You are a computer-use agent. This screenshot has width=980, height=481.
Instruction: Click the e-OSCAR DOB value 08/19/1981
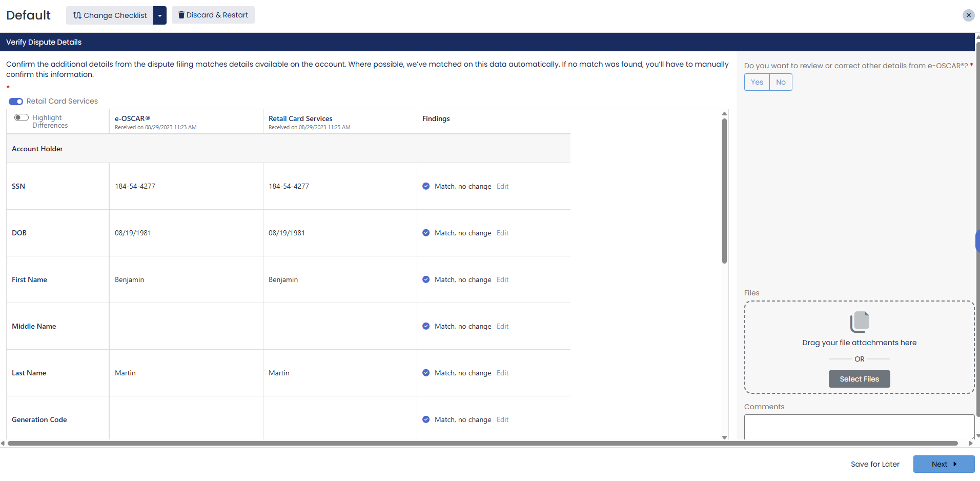click(133, 233)
